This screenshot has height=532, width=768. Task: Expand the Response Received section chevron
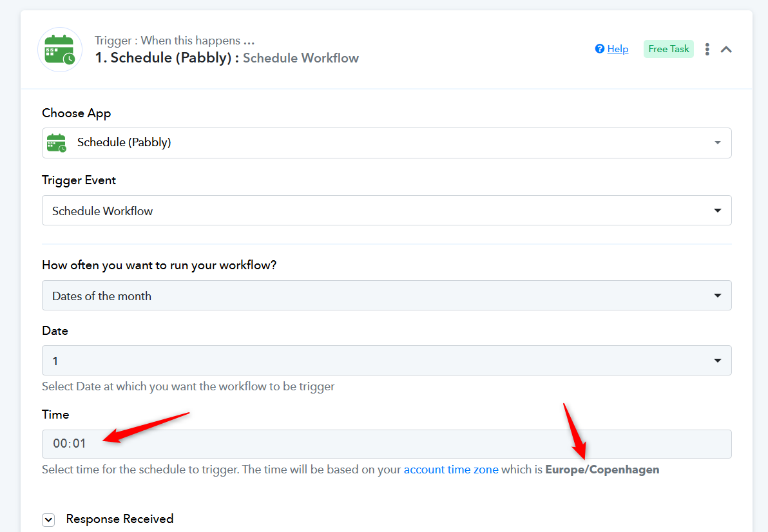(x=48, y=520)
